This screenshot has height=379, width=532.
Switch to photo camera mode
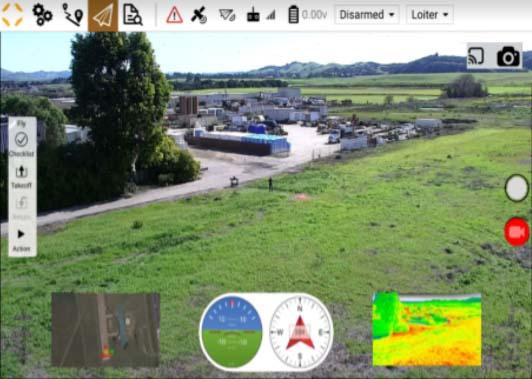(508, 56)
